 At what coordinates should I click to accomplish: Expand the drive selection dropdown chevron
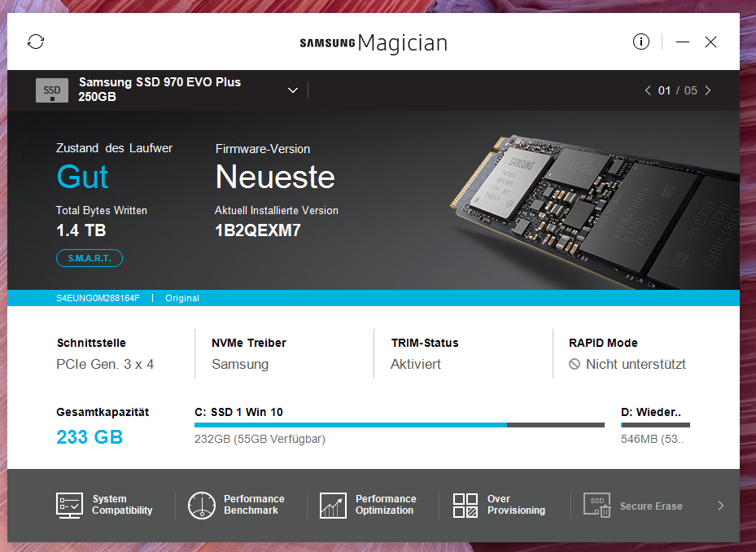click(x=293, y=90)
